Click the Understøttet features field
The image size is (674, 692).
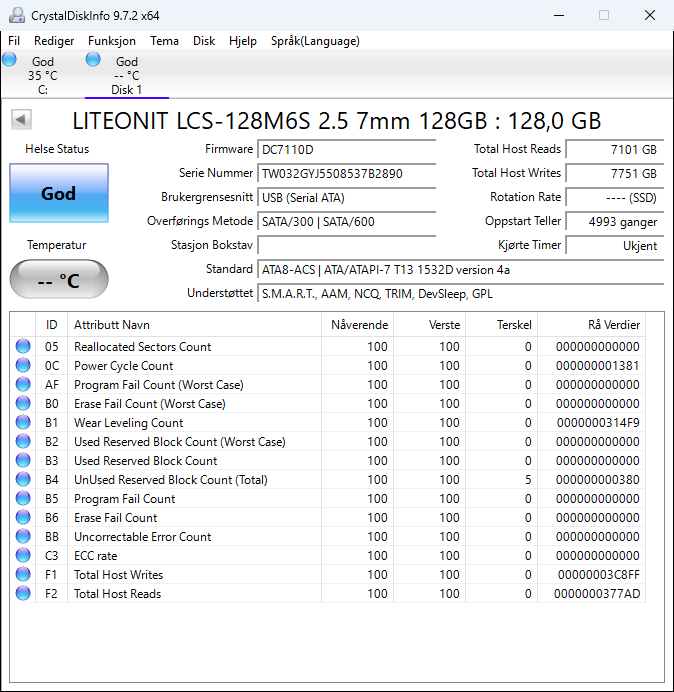coord(460,293)
